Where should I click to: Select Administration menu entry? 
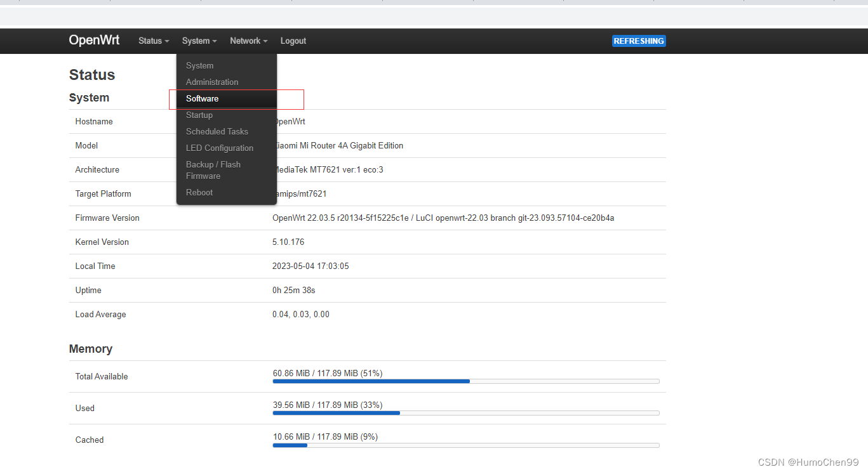227,82
